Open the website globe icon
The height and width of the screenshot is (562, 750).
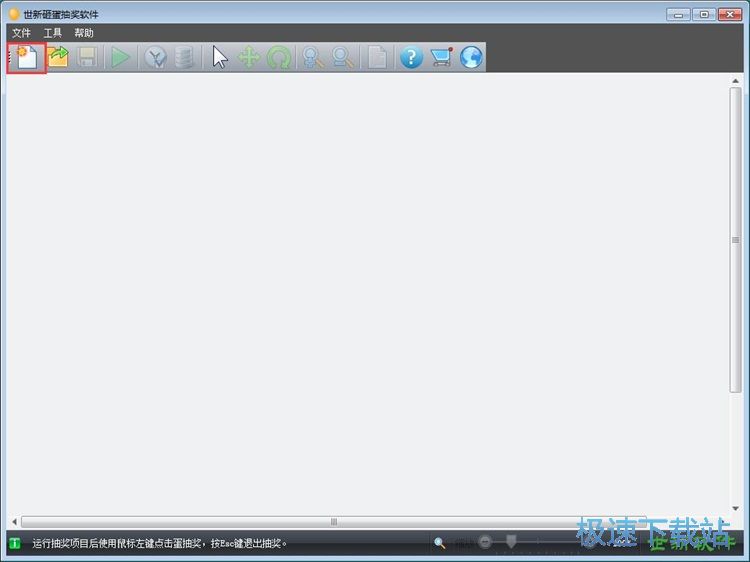pyautogui.click(x=471, y=57)
